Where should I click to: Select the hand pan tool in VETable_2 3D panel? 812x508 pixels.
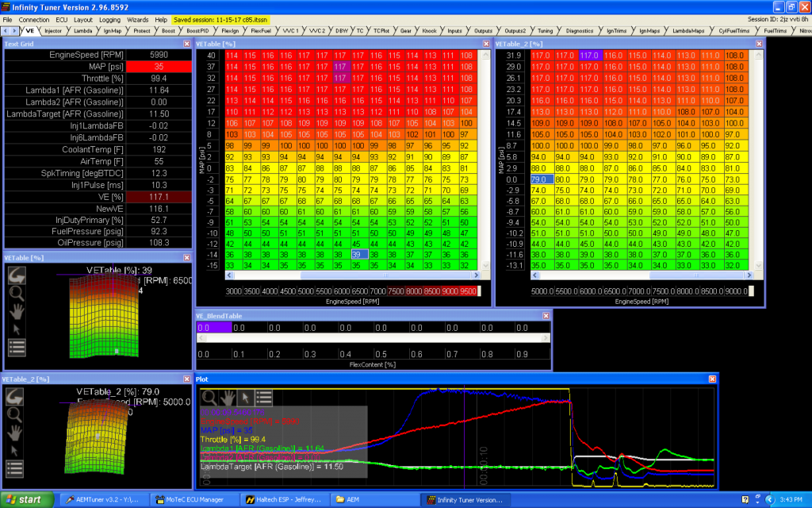pos(13,433)
